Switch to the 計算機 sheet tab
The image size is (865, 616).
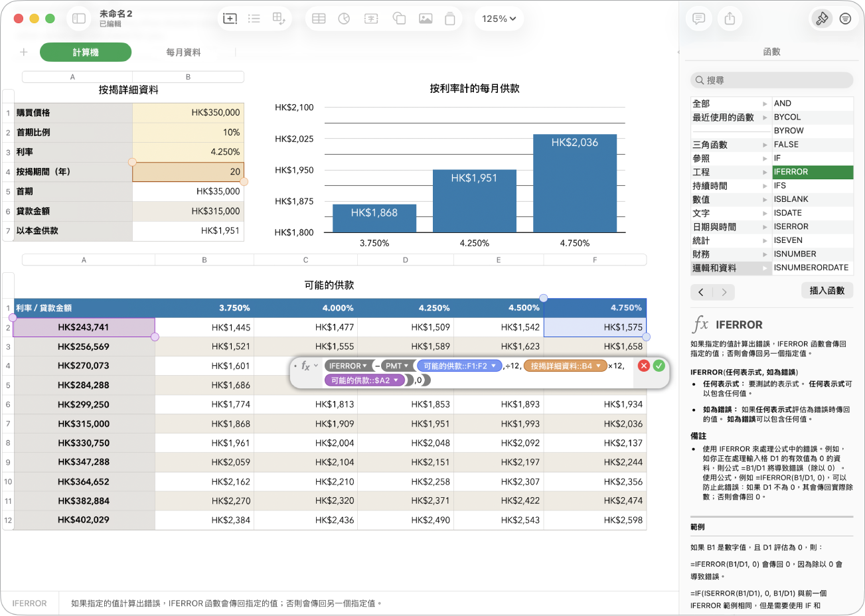(86, 52)
